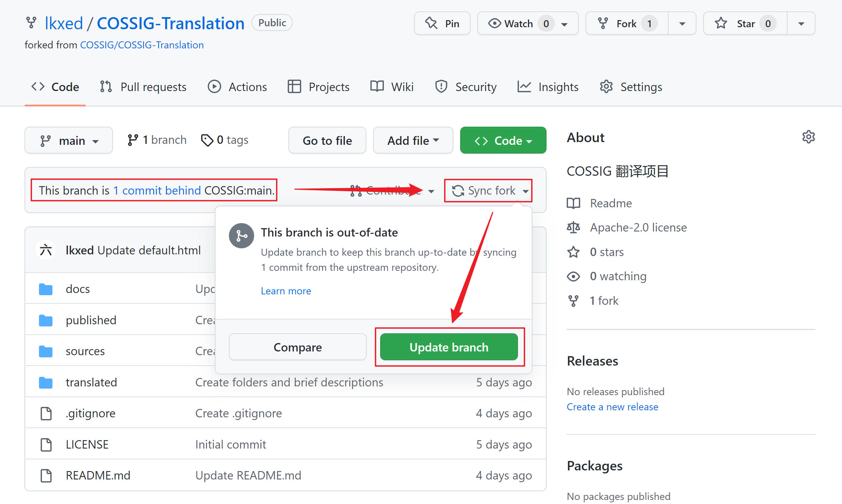842x504 pixels.
Task: Follow the Learn more link in popup
Action: coord(286,291)
